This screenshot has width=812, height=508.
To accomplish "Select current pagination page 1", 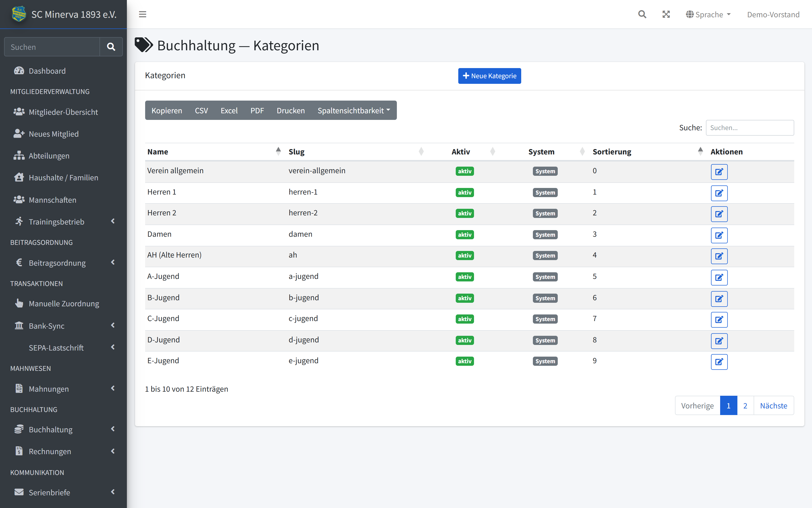I will 729,406.
